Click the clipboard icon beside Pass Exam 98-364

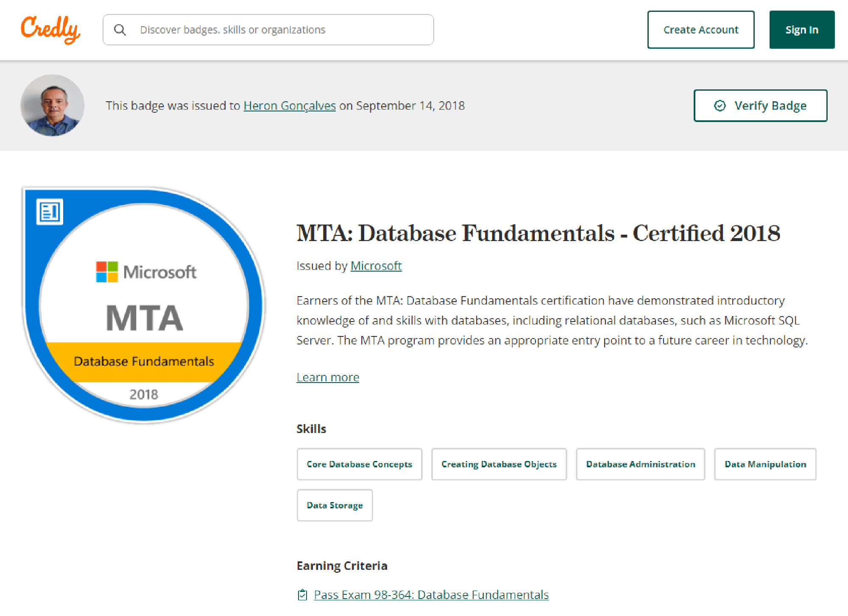302,595
